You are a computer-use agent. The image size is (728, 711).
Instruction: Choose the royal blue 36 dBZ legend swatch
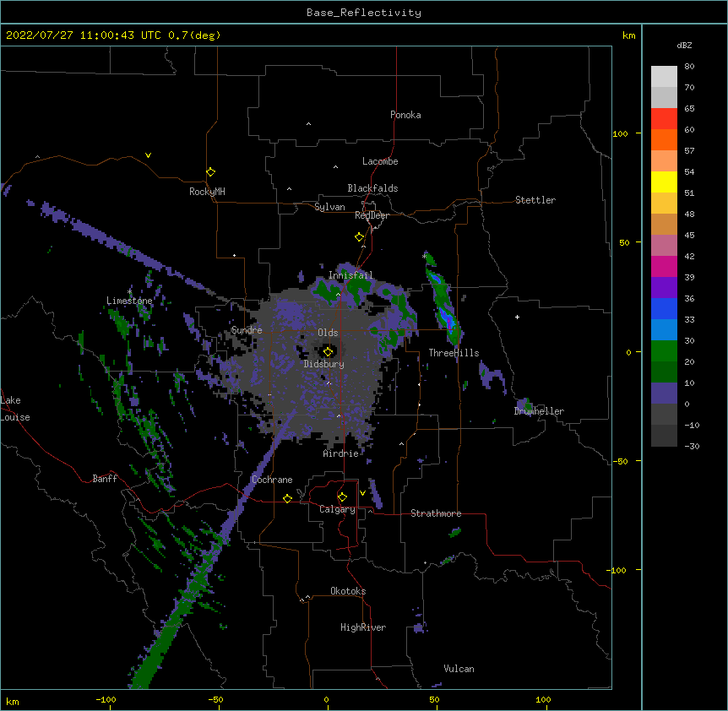coord(664,308)
